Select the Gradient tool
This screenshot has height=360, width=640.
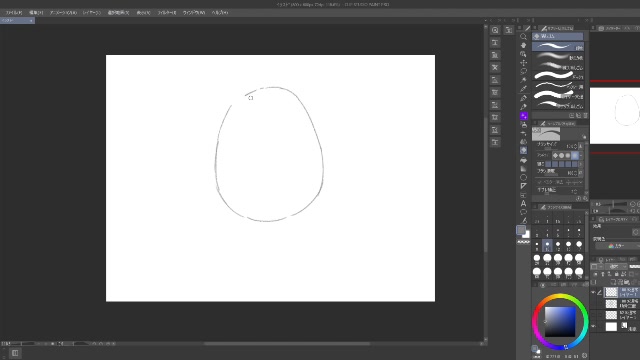tap(523, 169)
